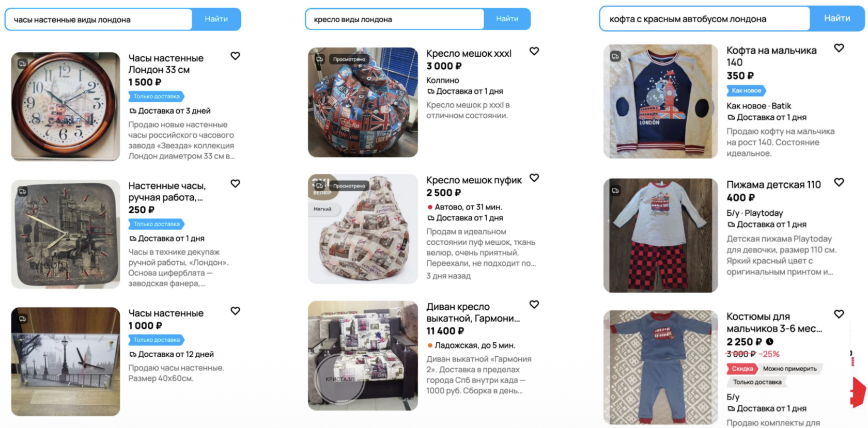The image size is (868, 428).
Task: Favorite the Кофта на мальчика 140 listing
Action: click(x=839, y=48)
